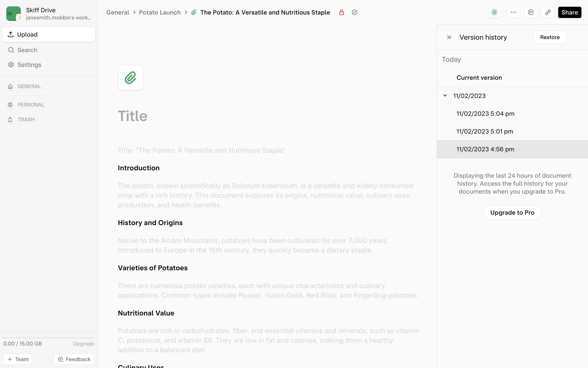Screen dimensions: 588x368
Task: Click the green shield encryption icon
Action: [494, 13]
